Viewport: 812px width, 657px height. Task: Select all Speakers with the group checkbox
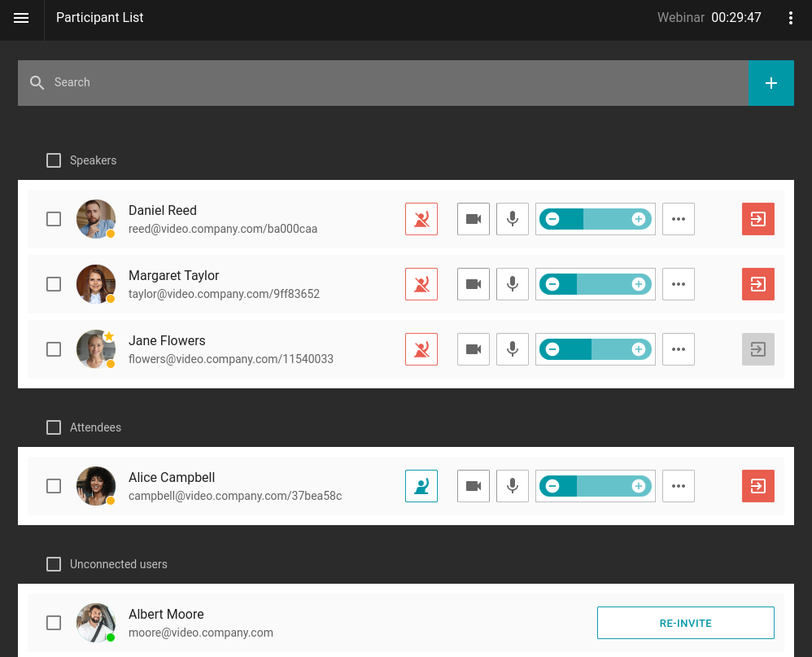[54, 160]
